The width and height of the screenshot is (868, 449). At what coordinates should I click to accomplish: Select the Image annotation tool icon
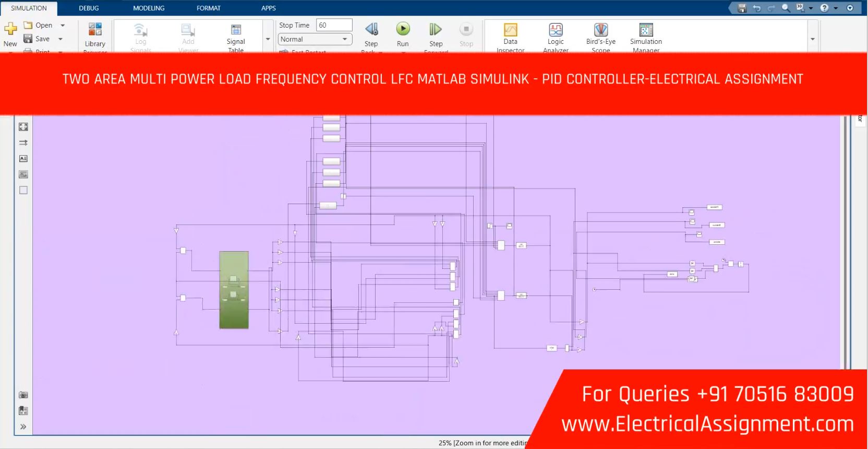pyautogui.click(x=23, y=174)
